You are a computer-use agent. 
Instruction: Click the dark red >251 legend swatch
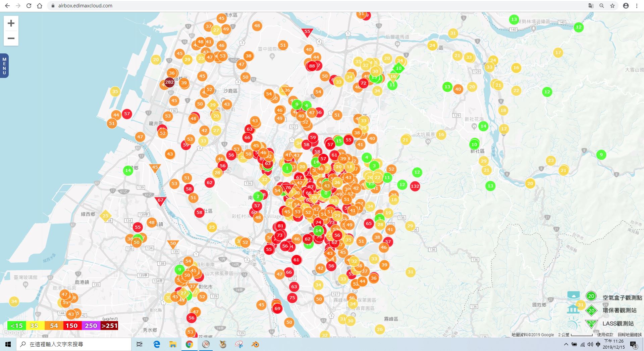109,325
